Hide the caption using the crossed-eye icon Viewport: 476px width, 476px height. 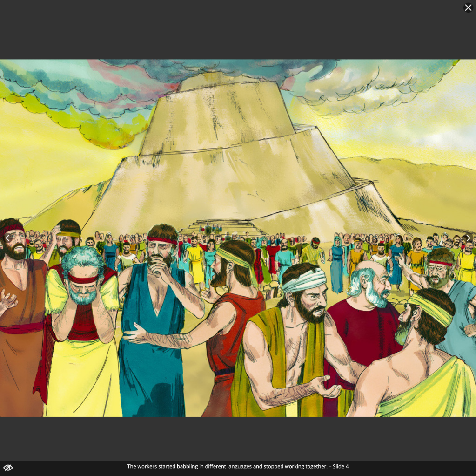point(8,468)
